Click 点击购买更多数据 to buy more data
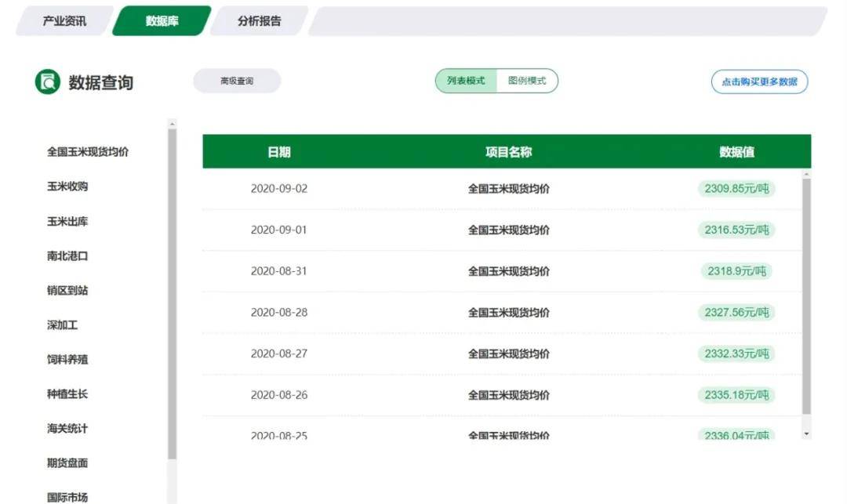Screen dimensions: 847x504 [758, 81]
